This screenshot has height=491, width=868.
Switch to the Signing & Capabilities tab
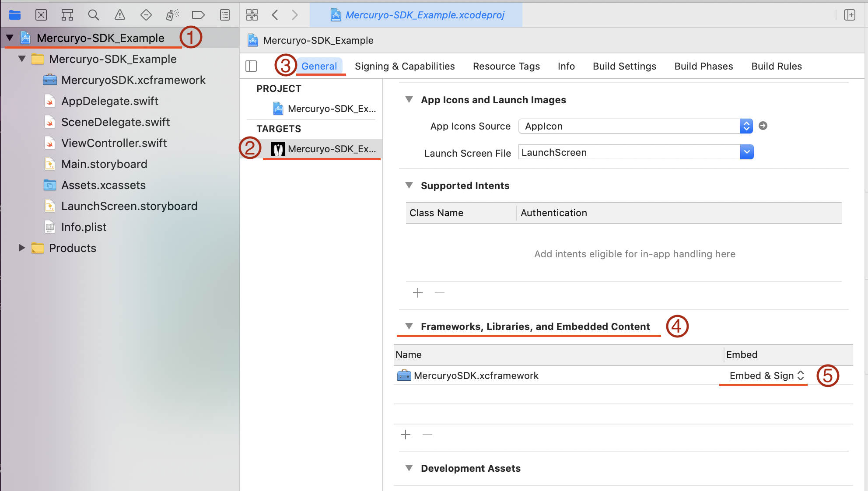click(404, 66)
